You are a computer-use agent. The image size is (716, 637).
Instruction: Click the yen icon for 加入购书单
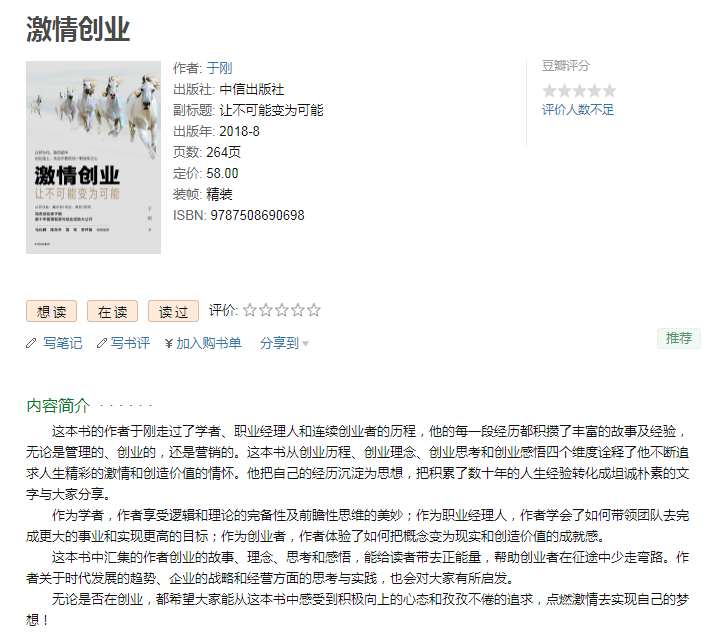click(x=168, y=343)
